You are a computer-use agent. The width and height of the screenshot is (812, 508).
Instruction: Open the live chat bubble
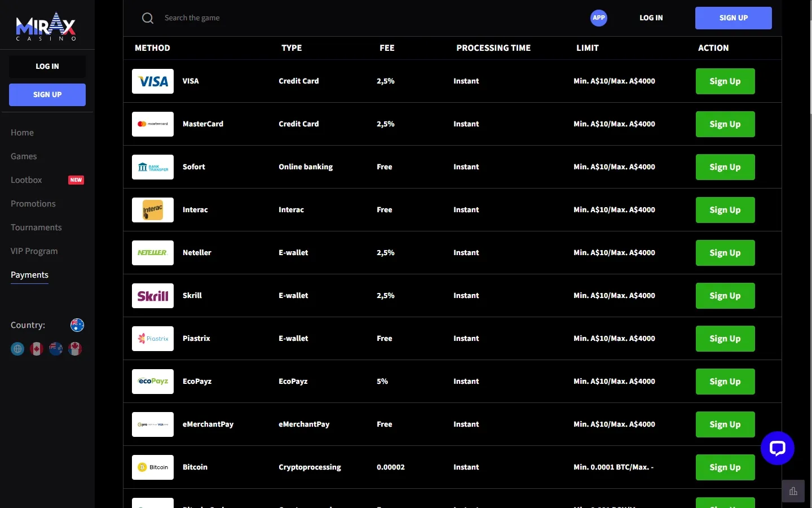[x=778, y=449]
